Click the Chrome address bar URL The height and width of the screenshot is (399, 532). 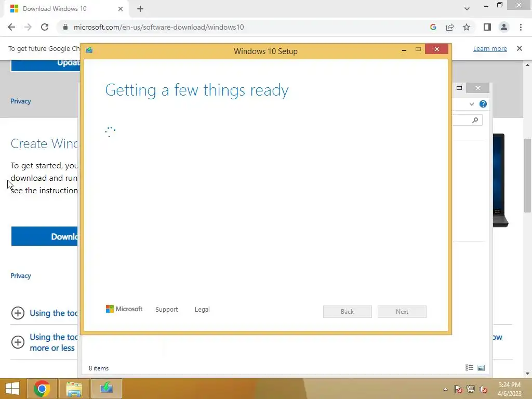point(158,27)
